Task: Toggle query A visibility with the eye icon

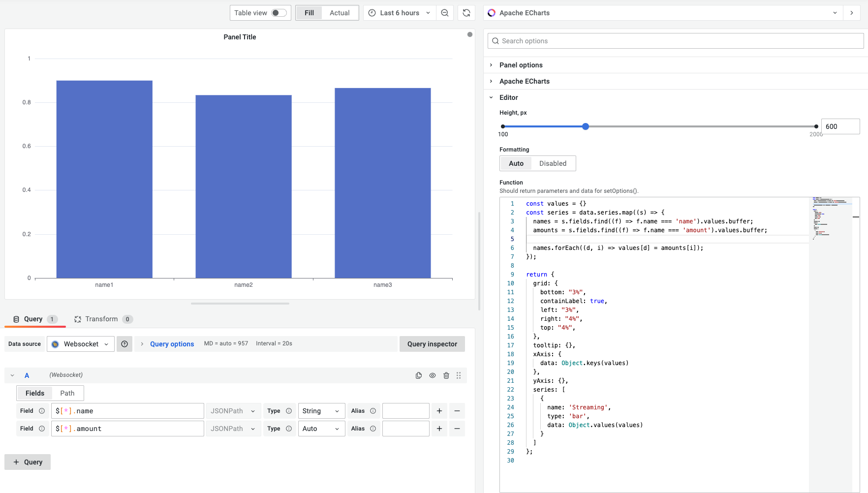Action: coord(433,375)
